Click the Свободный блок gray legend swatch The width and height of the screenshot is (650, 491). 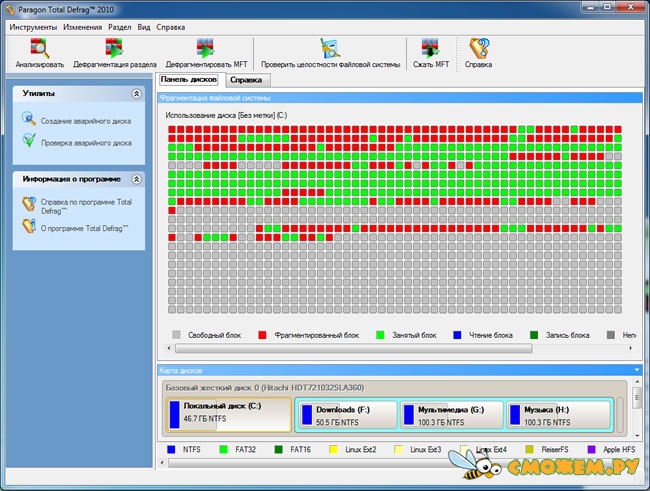tap(176, 335)
